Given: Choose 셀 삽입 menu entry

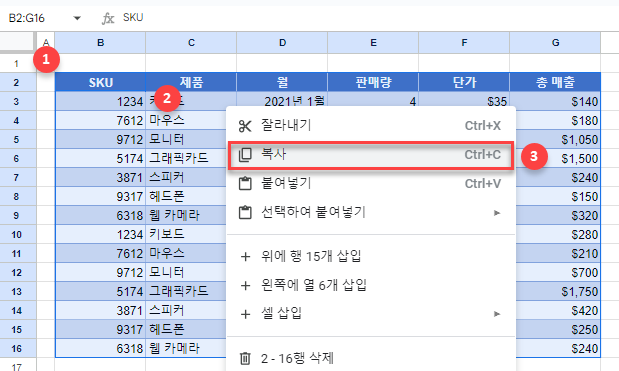Looking at the screenshot, I should [x=371, y=314].
